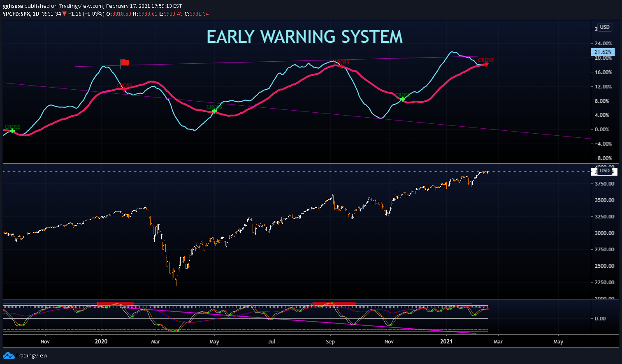Click the low value L:3900.43

pos(171,14)
